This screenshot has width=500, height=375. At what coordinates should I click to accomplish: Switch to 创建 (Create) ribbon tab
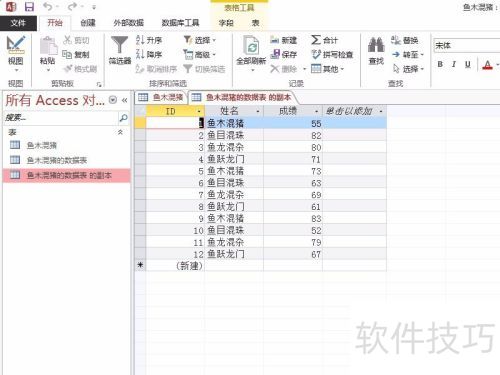point(88,23)
